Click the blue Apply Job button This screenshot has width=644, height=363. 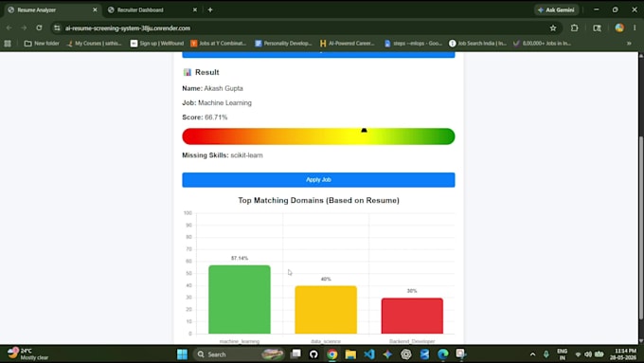pos(318,180)
